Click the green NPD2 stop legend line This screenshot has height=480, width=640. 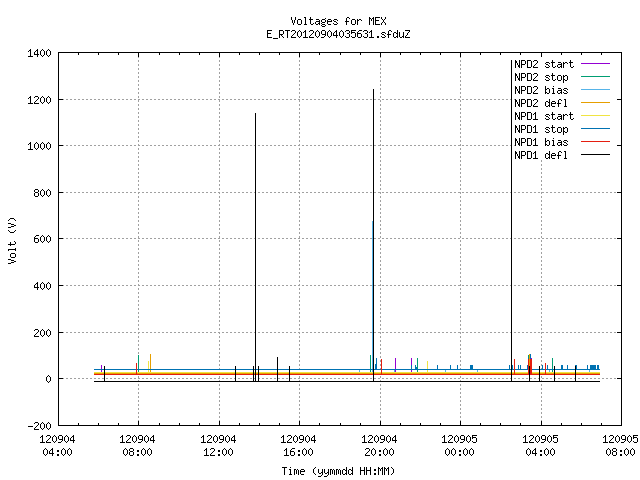[x=595, y=77]
